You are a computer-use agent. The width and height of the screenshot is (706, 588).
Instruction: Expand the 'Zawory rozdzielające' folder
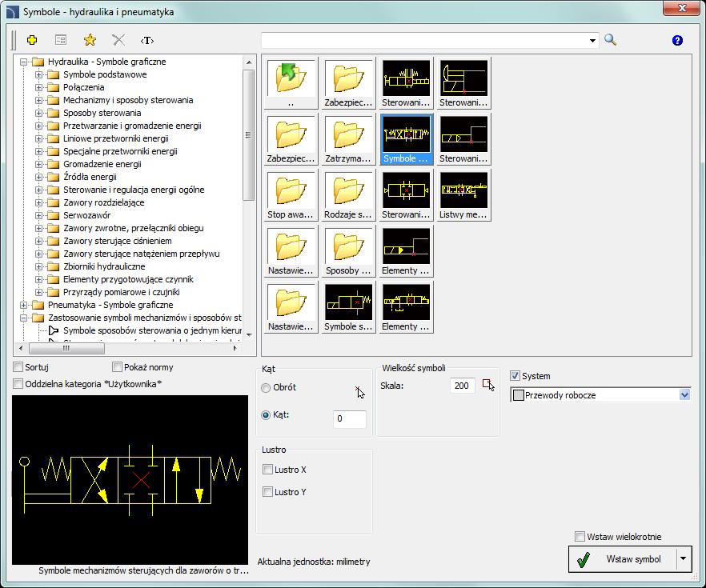[38, 202]
